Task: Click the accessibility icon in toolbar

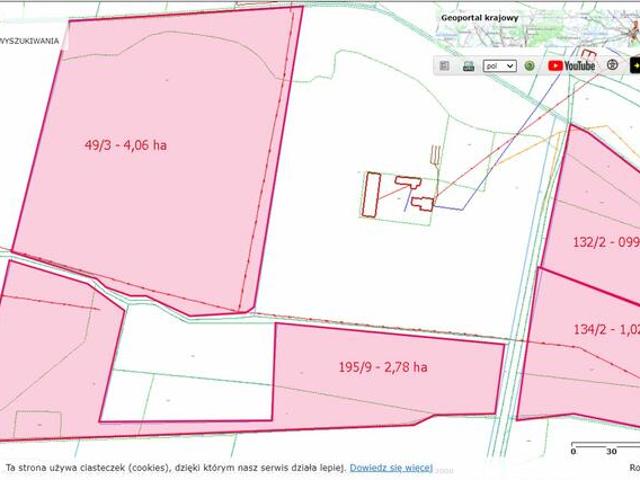Action: (x=612, y=64)
